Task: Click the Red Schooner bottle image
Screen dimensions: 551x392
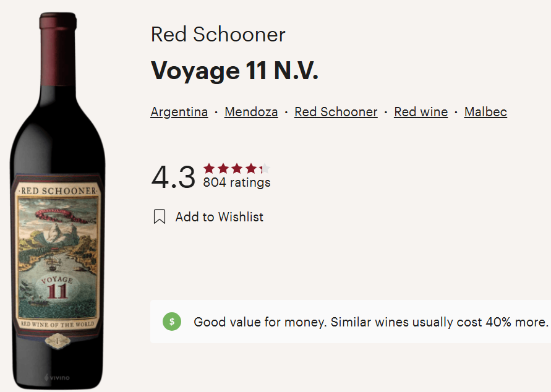Action: click(58, 200)
